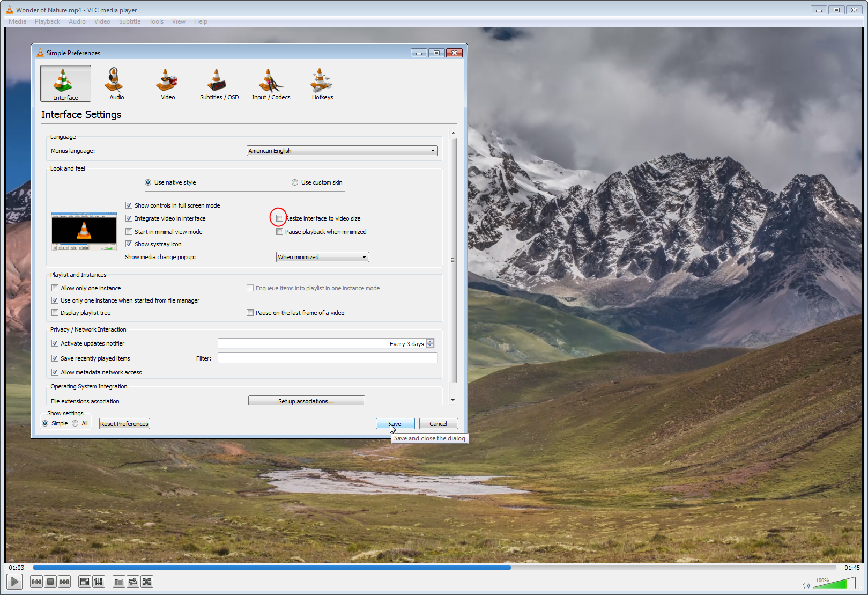Enable Resize interface to video size
Image resolution: width=868 pixels, height=595 pixels.
[279, 218]
